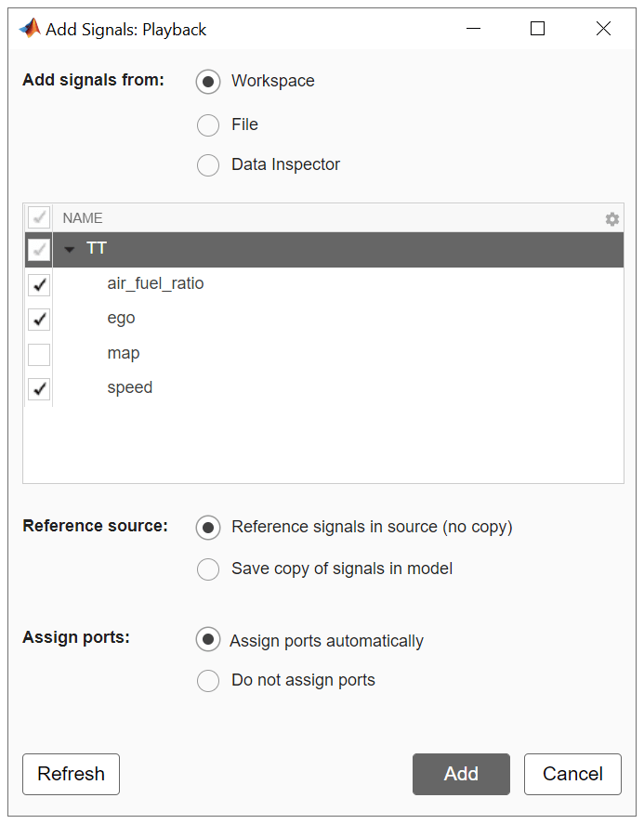Toggle the select-all header checkbox

(39, 218)
